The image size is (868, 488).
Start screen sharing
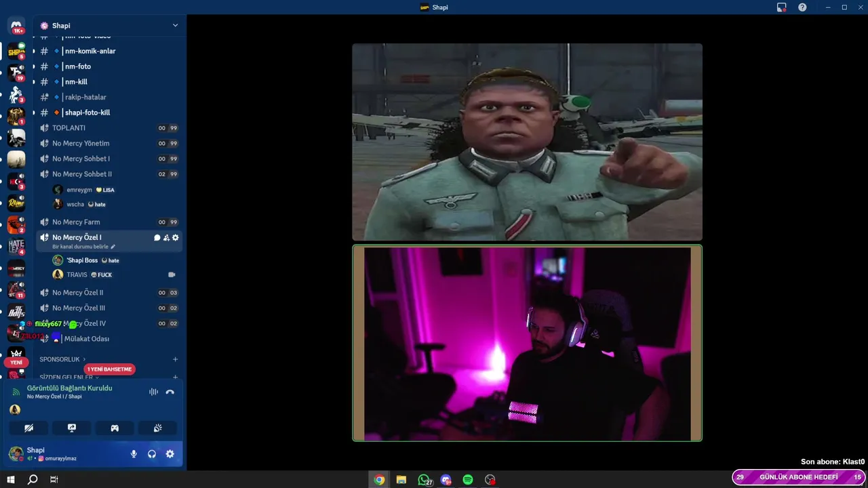click(x=72, y=428)
